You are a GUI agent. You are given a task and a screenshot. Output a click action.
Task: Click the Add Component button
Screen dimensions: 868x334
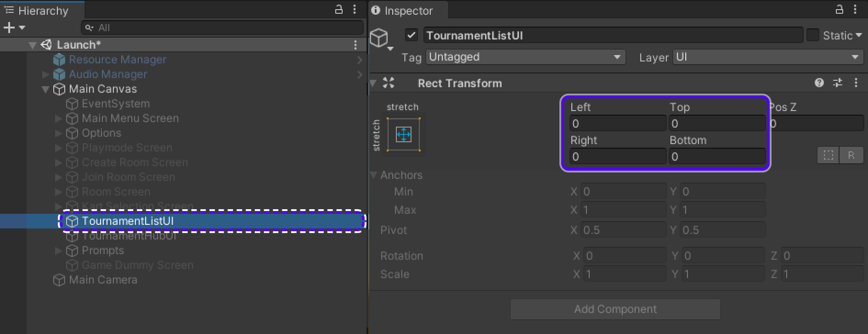pos(615,309)
